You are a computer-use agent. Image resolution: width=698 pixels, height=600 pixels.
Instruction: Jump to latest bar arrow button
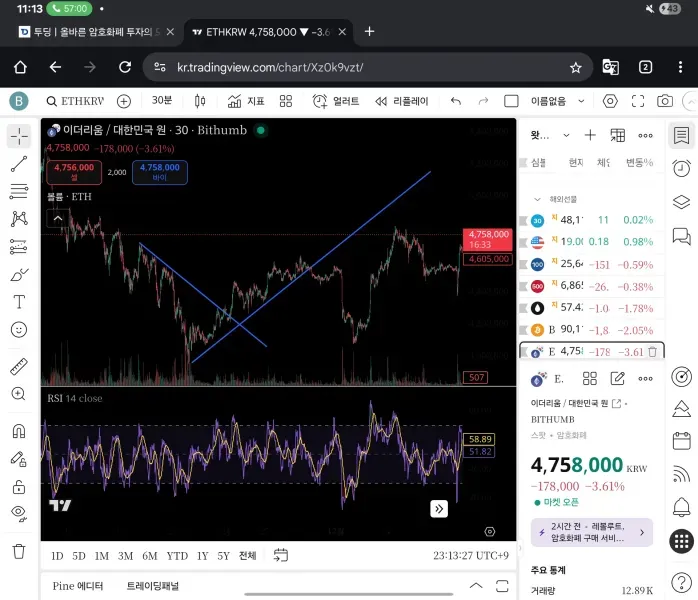438,509
